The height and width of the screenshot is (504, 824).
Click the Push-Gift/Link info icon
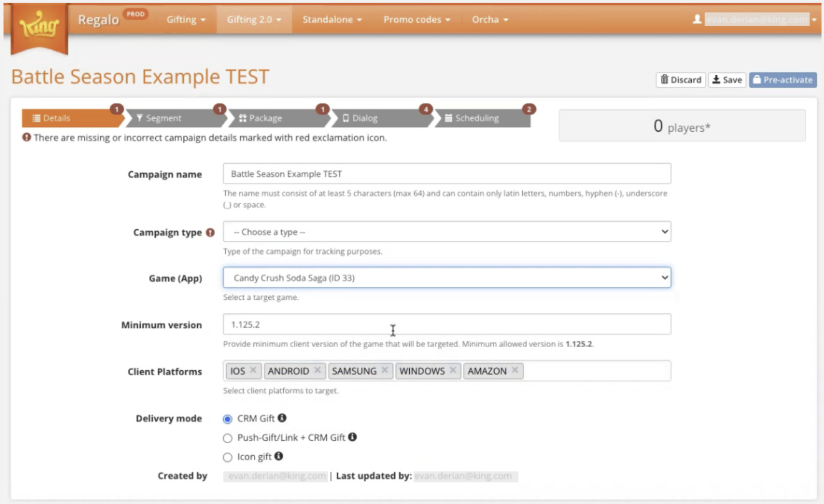point(352,437)
